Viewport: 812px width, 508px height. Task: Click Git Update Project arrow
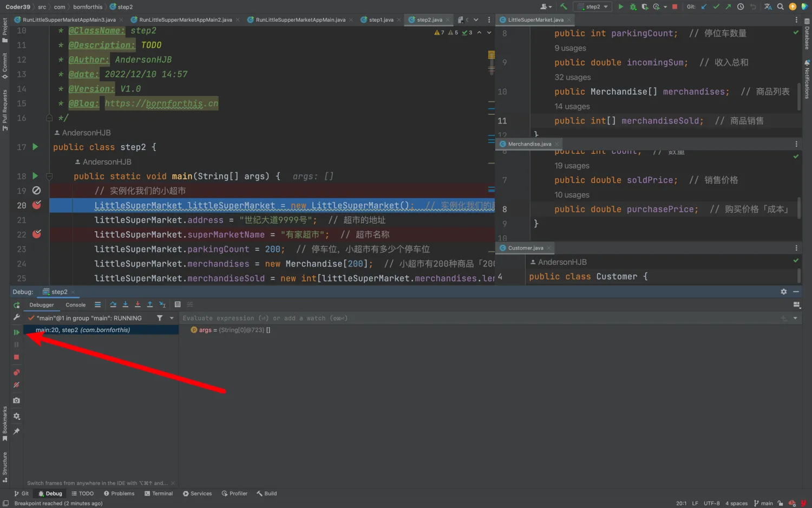pyautogui.click(x=704, y=6)
